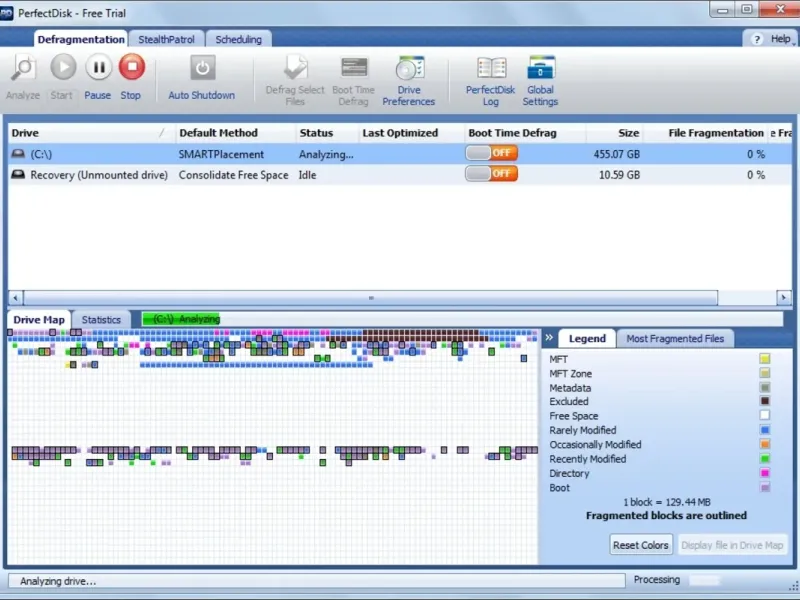This screenshot has height=600, width=800.
Task: Click the Recently Modified green color swatch
Action: 764,459
